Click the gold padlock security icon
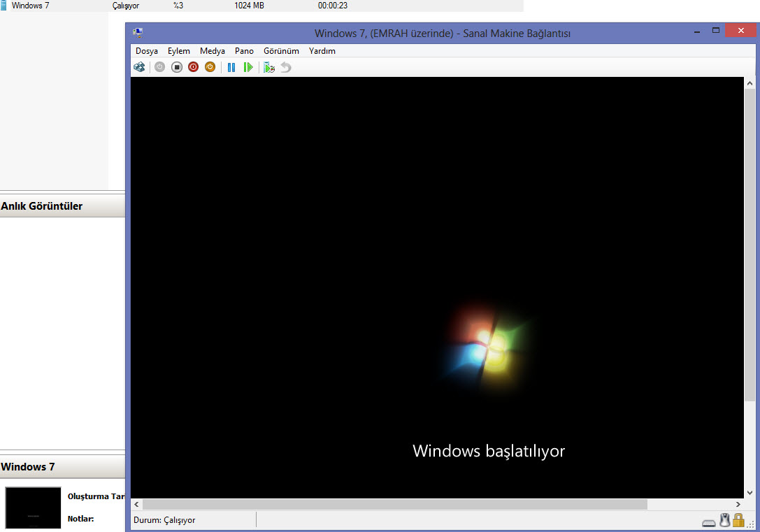This screenshot has height=532, width=760. click(x=738, y=520)
